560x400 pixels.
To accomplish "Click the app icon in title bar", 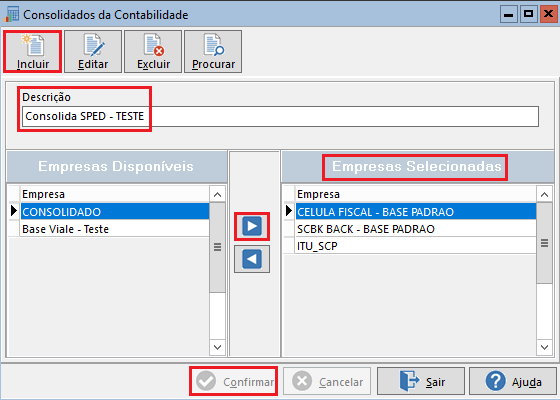I will pyautogui.click(x=11, y=15).
